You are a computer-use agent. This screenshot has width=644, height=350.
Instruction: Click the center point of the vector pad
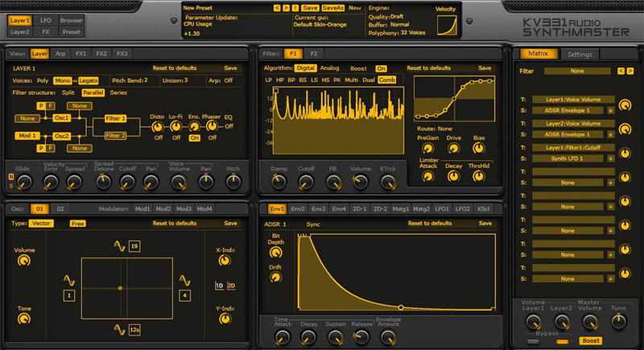tap(119, 287)
